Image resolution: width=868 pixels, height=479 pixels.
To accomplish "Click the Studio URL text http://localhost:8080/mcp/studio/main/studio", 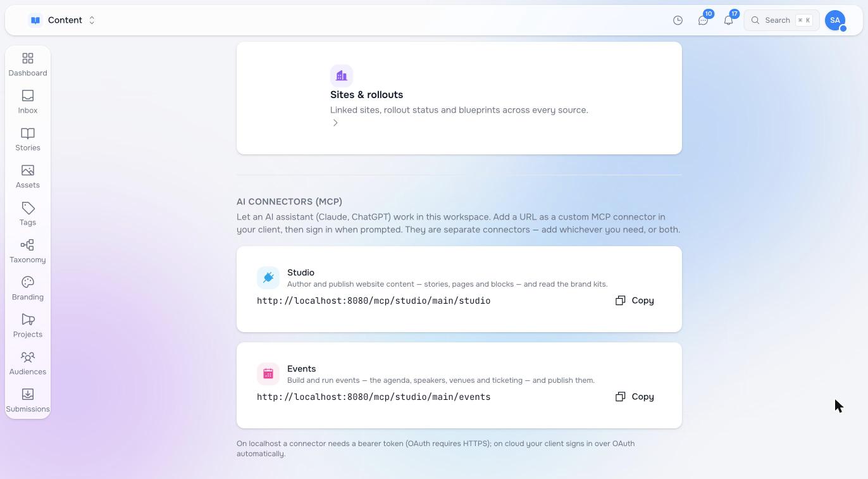I will tap(374, 301).
